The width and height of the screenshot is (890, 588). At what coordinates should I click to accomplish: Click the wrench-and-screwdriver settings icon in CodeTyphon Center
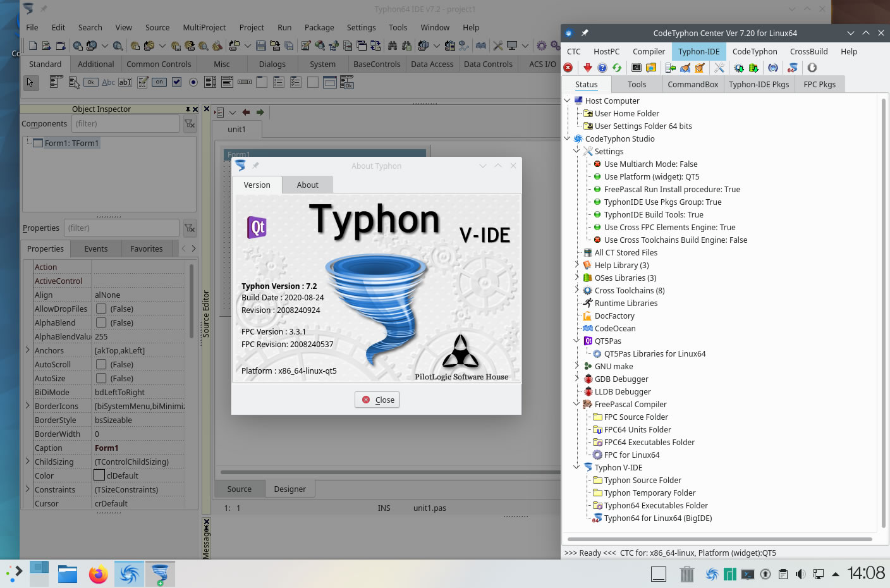coord(719,68)
